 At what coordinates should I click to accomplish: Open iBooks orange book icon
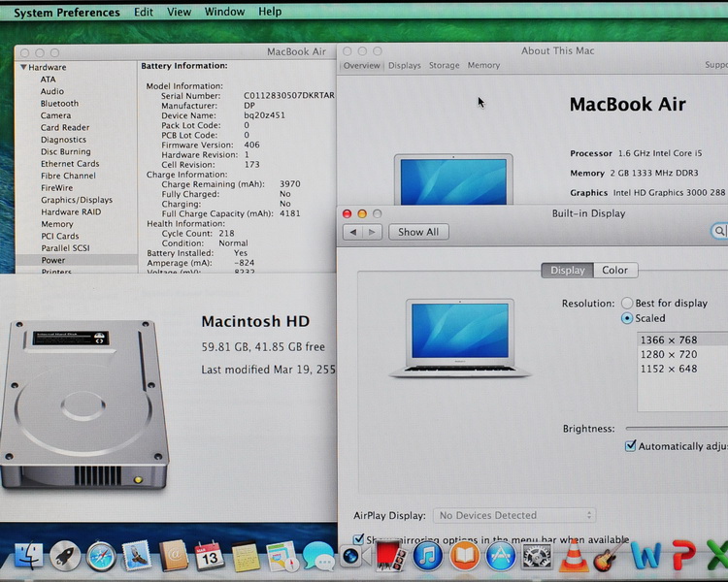pos(464,556)
